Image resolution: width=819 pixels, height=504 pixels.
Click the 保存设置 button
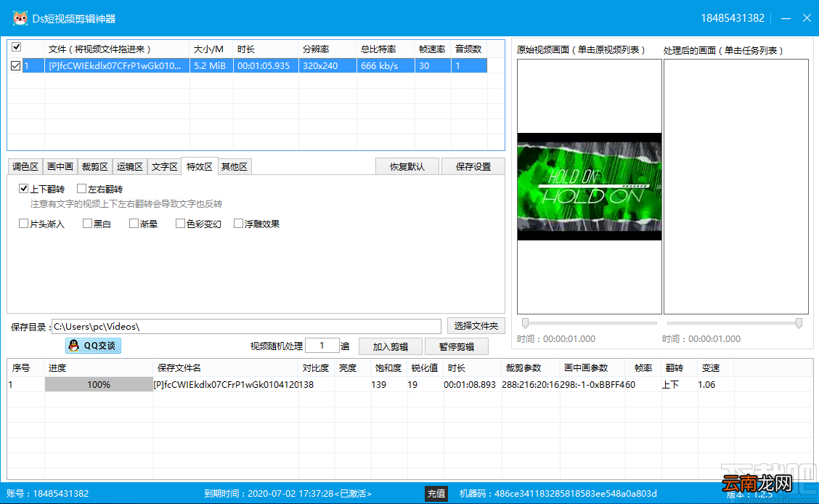pos(473,166)
